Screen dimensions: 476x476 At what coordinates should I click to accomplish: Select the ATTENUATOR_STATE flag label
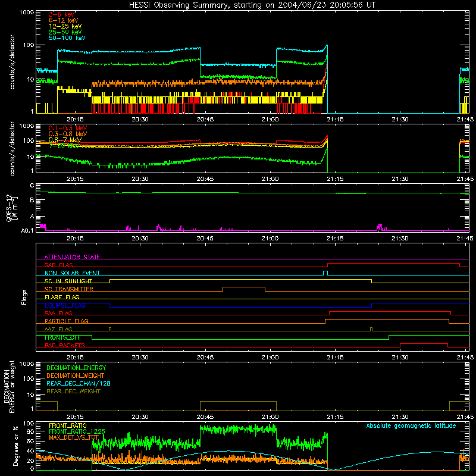[72, 257]
